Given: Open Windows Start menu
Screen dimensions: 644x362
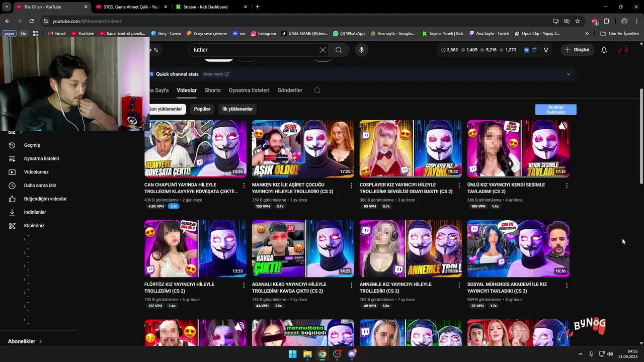Looking at the screenshot, I should coord(292,354).
